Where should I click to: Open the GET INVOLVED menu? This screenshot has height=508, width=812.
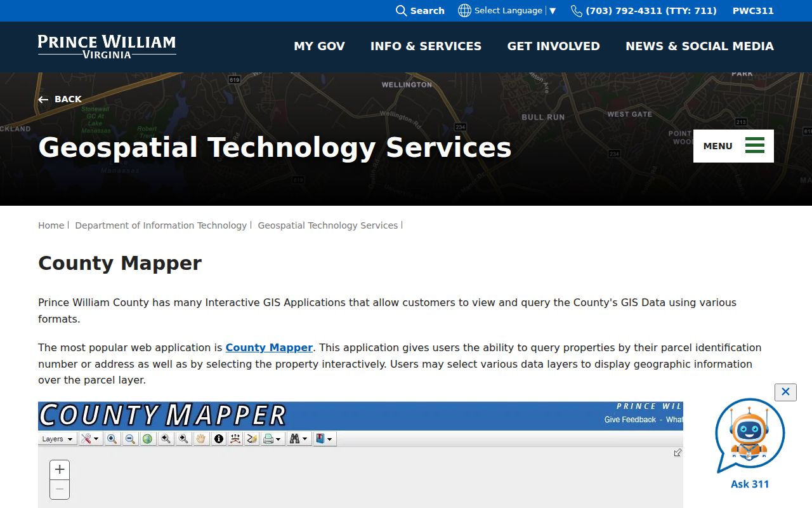[553, 46]
